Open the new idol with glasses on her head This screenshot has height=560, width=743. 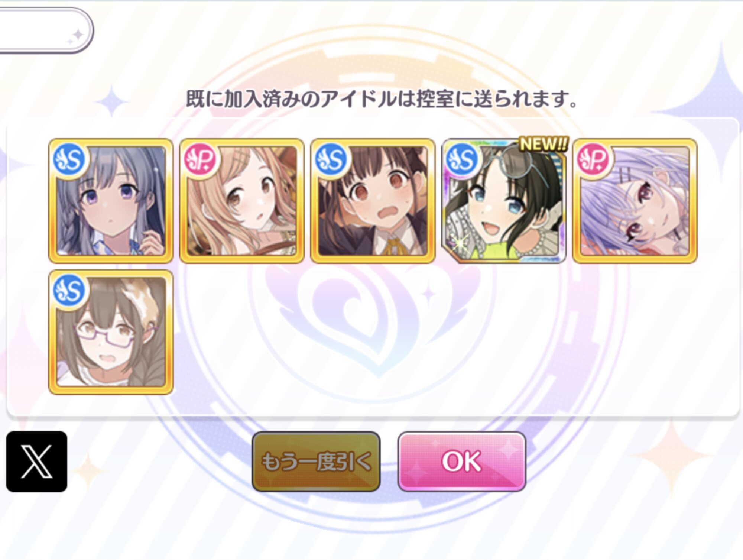point(504,201)
